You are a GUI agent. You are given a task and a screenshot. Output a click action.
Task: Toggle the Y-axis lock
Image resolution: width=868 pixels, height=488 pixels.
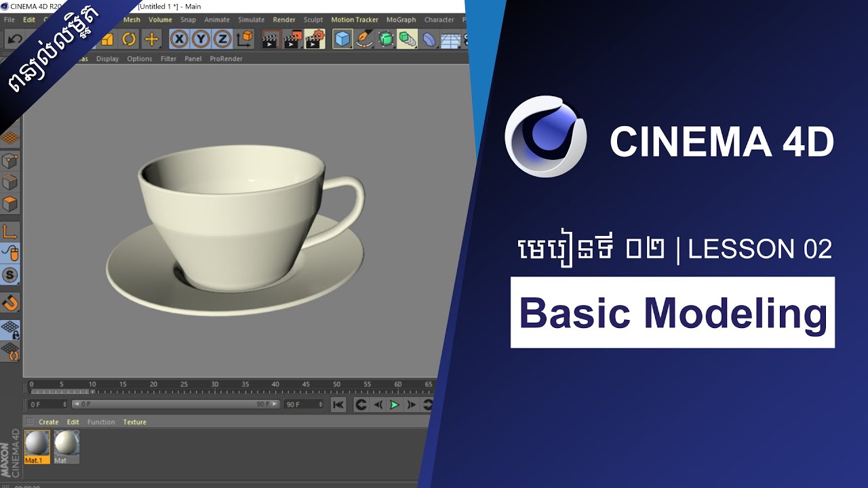(x=201, y=39)
